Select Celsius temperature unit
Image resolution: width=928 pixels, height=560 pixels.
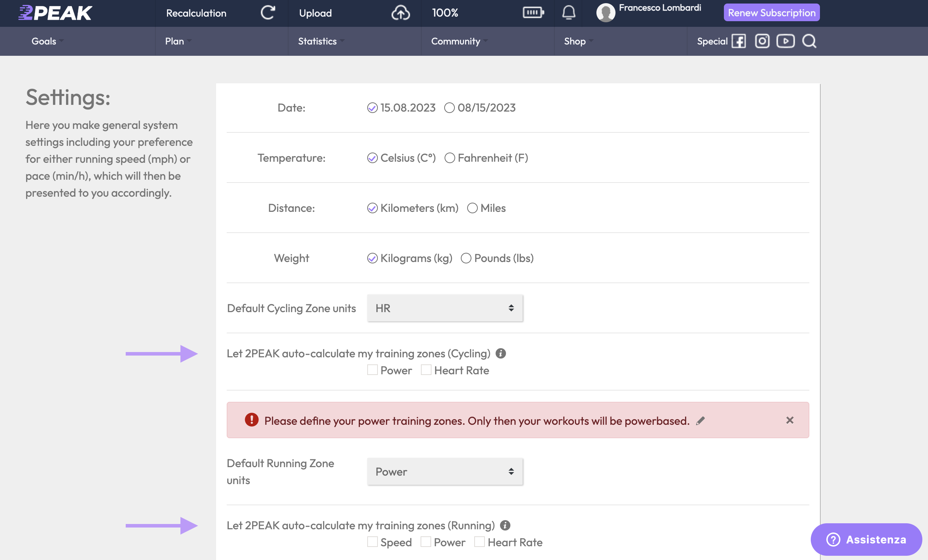click(372, 158)
